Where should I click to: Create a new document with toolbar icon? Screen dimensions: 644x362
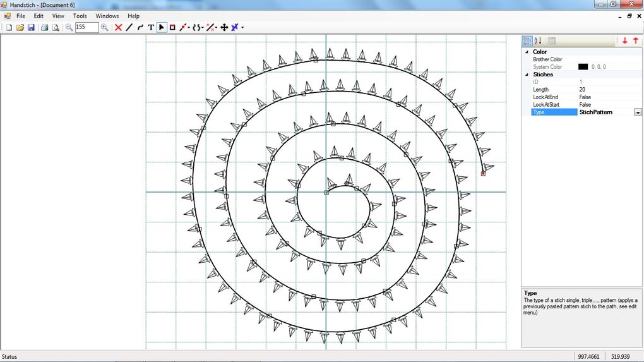pos(9,28)
